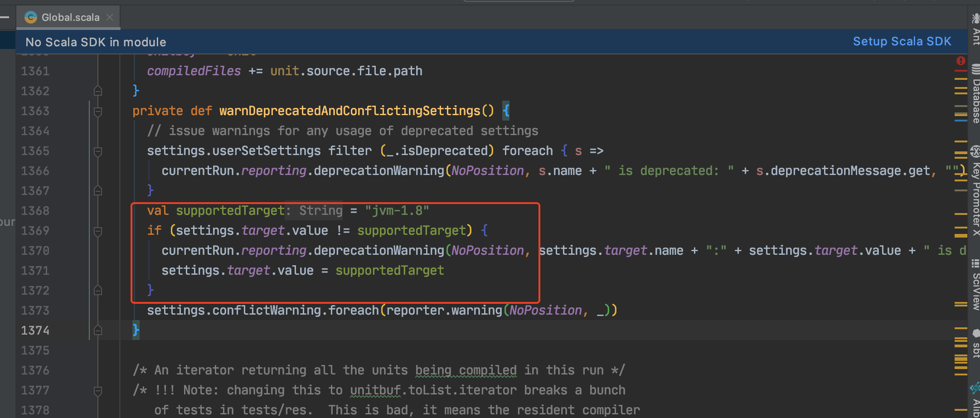Viewport: 980px width, 418px height.
Task: Collapse comment fold at line 1377
Action: (x=97, y=390)
